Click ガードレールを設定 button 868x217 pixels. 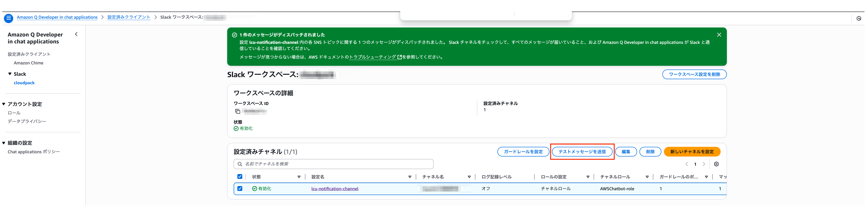click(x=523, y=152)
